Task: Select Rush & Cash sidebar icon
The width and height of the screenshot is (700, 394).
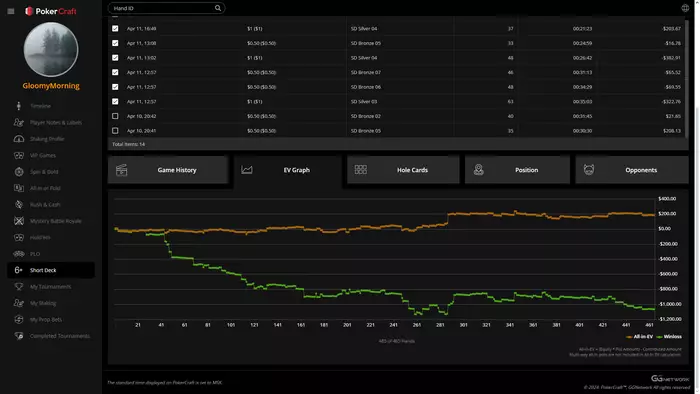Action: (19, 204)
